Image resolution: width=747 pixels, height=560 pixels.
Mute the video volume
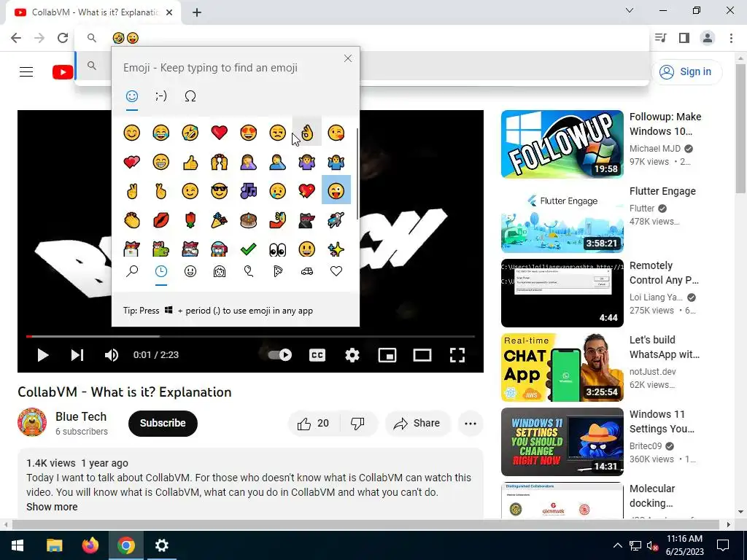(112, 355)
